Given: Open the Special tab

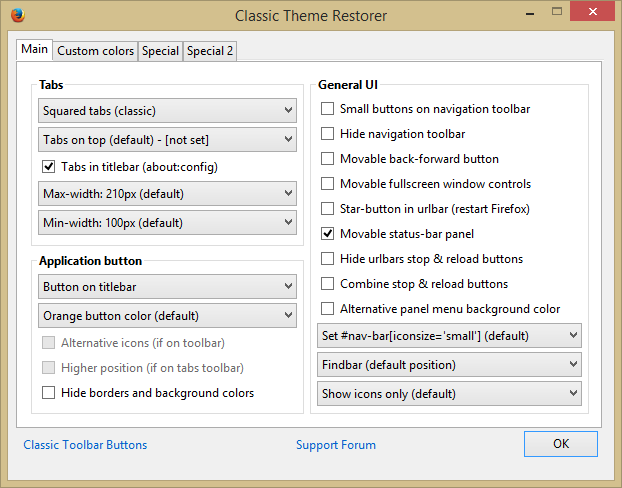Looking at the screenshot, I should (160, 51).
